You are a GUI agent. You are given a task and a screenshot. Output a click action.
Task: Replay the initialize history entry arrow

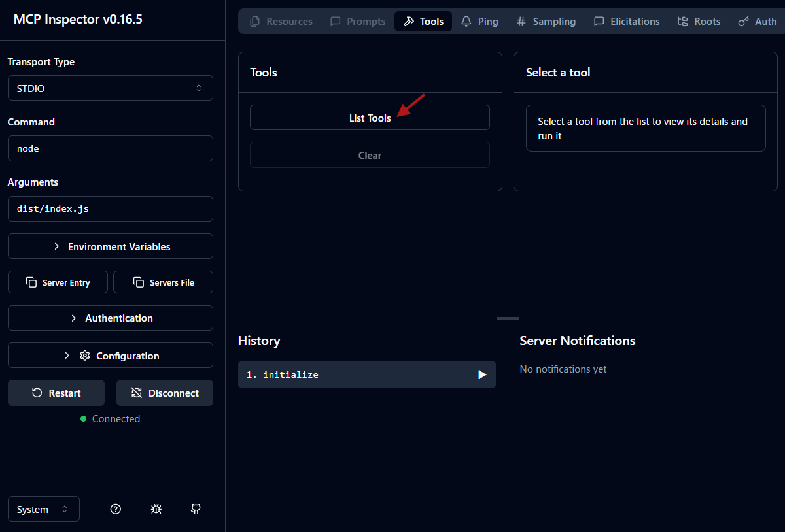pos(482,374)
